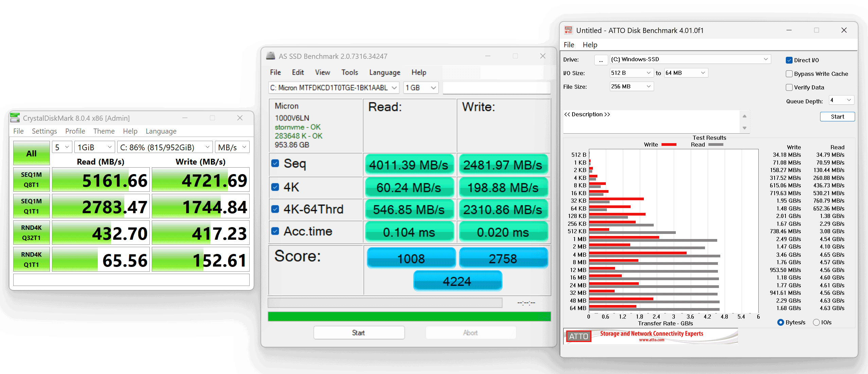The height and width of the screenshot is (374, 868).
Task: Open the Micron drive selection dropdown
Action: tap(333, 88)
